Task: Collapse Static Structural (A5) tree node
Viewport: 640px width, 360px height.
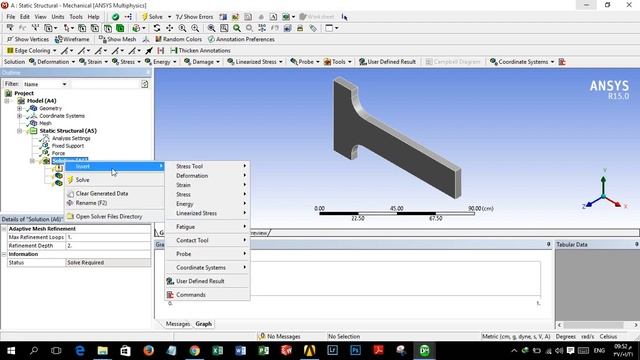Action: pyautogui.click(x=19, y=131)
